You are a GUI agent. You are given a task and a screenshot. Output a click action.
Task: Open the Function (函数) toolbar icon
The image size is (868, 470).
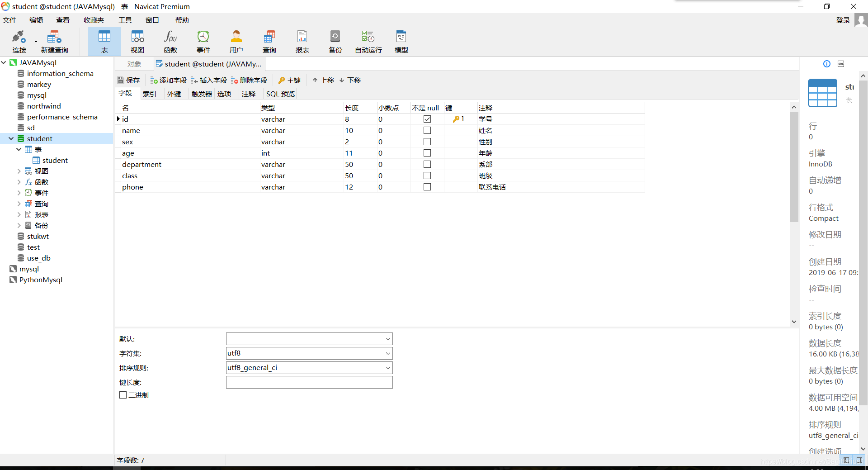[170, 42]
